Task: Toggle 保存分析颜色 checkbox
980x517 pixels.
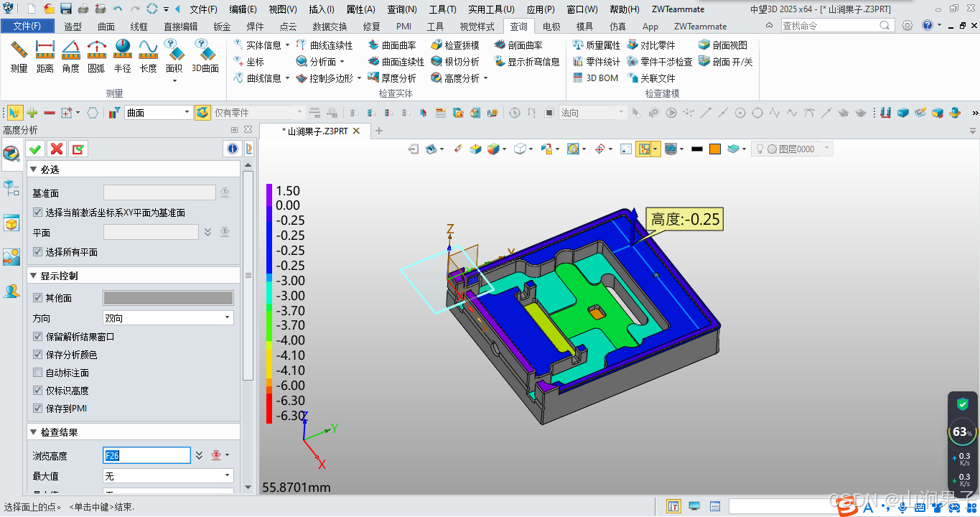Action: [x=38, y=355]
